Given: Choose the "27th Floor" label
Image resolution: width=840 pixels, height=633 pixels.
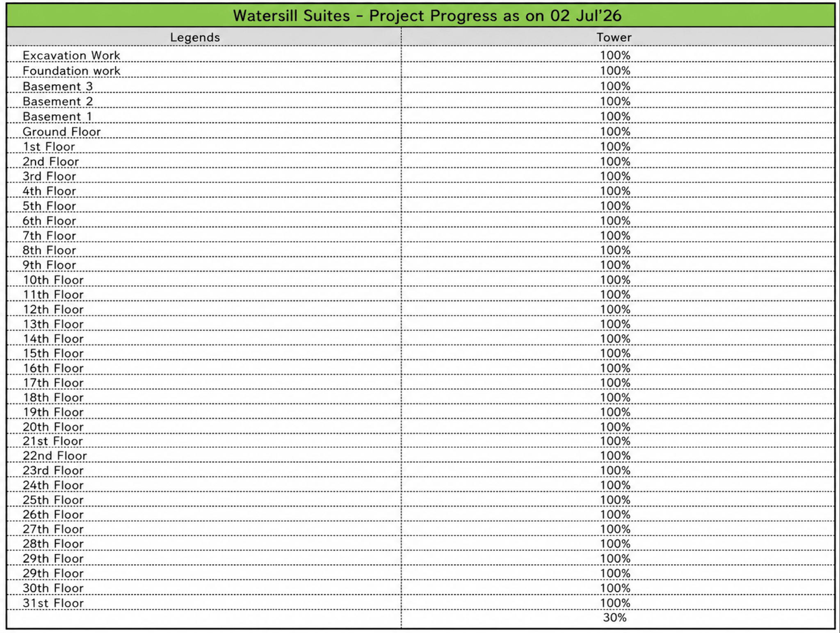Looking at the screenshot, I should [x=53, y=529].
